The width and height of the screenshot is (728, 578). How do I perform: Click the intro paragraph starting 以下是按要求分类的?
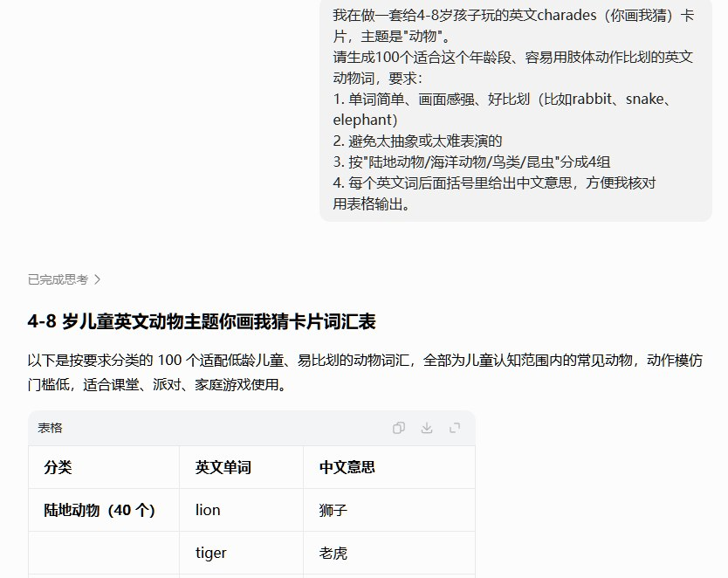pyautogui.click(x=365, y=372)
